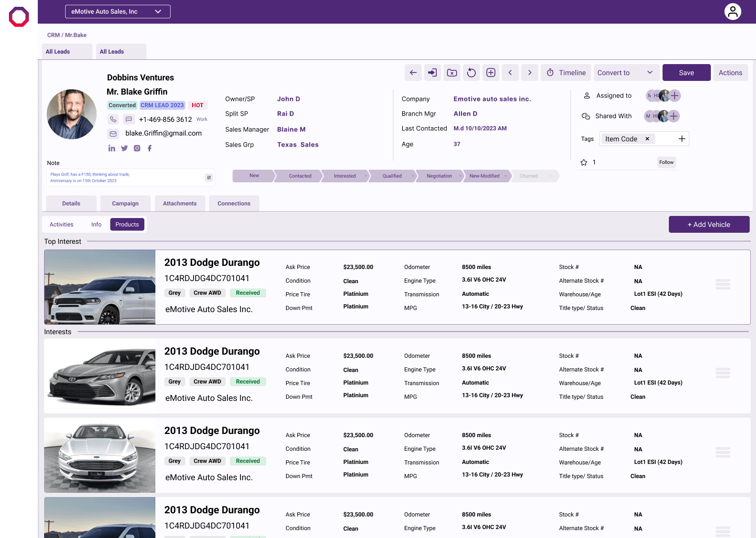Click the email envelope icon
The height and width of the screenshot is (538, 756).
(x=113, y=133)
